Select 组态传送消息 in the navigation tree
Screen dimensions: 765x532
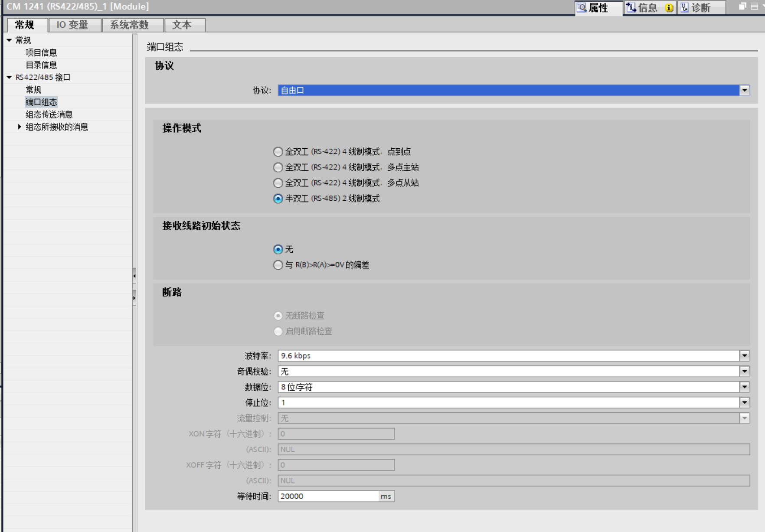coord(49,114)
